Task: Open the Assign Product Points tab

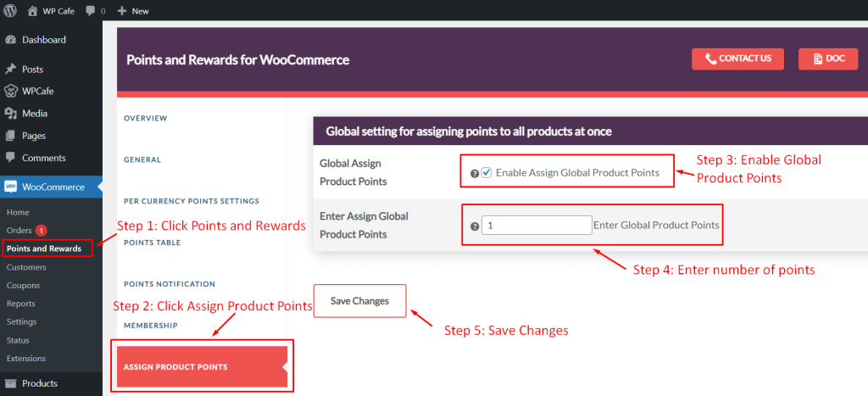Action: tap(175, 367)
